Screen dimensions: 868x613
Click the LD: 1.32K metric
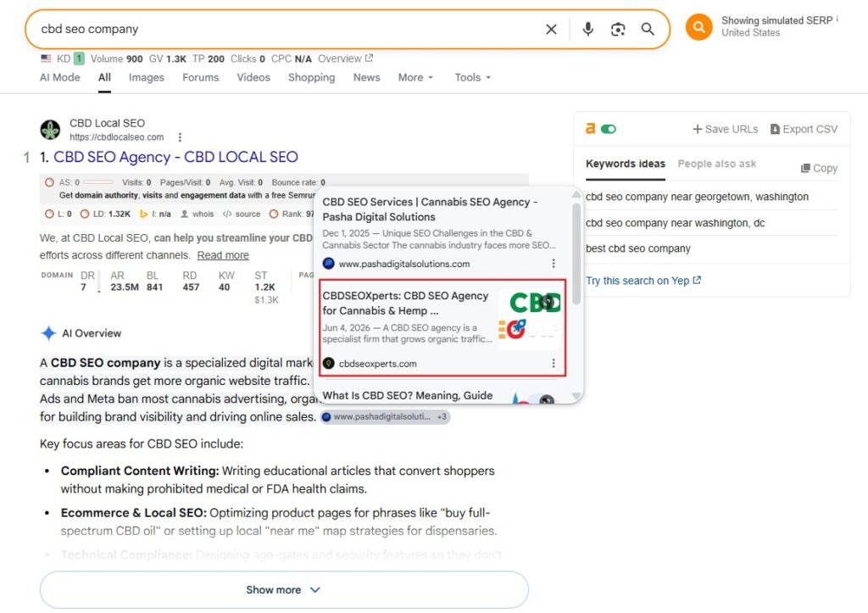(x=105, y=214)
